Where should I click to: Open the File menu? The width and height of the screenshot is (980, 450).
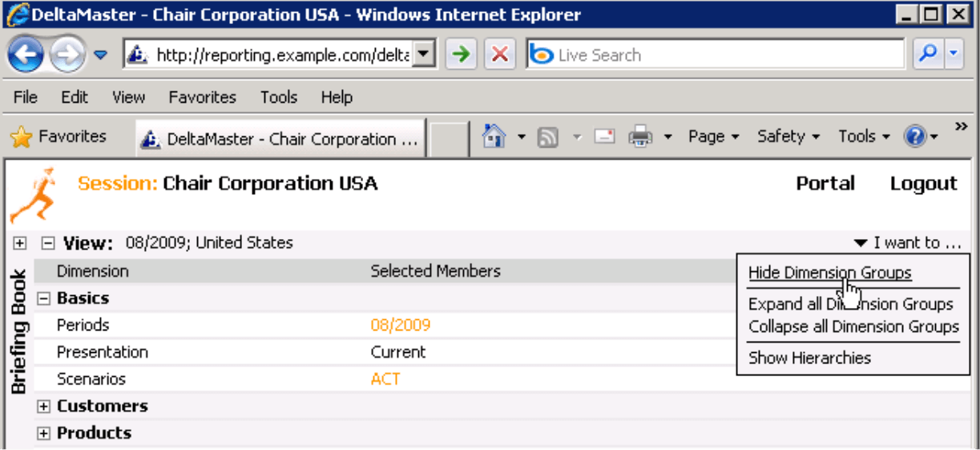pos(26,97)
